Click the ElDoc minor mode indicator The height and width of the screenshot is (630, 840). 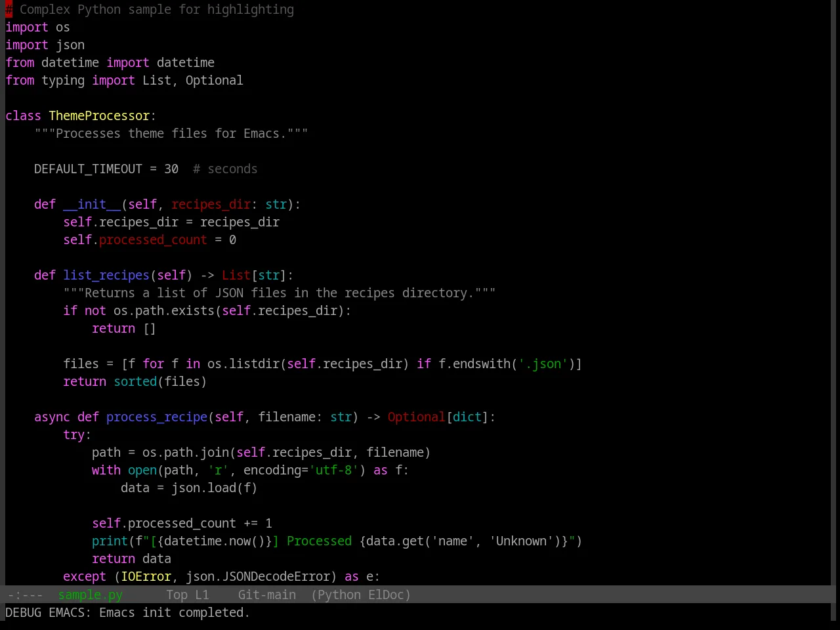pyautogui.click(x=387, y=595)
